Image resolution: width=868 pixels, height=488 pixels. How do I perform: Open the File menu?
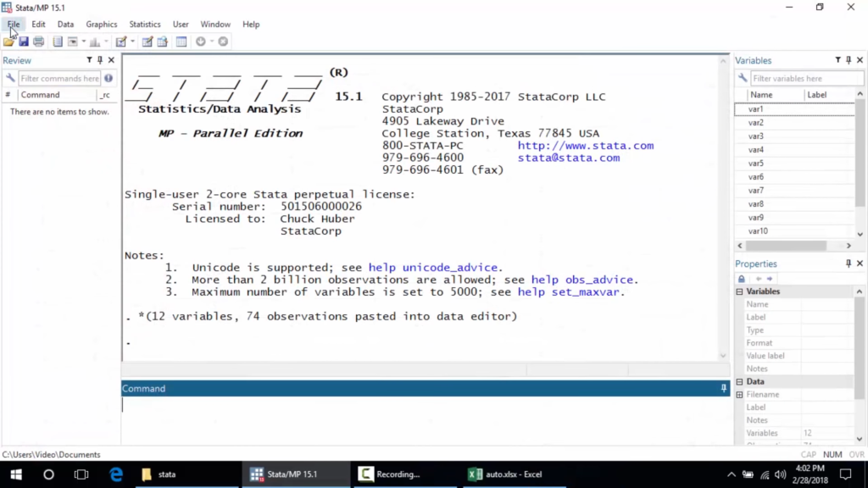(14, 25)
